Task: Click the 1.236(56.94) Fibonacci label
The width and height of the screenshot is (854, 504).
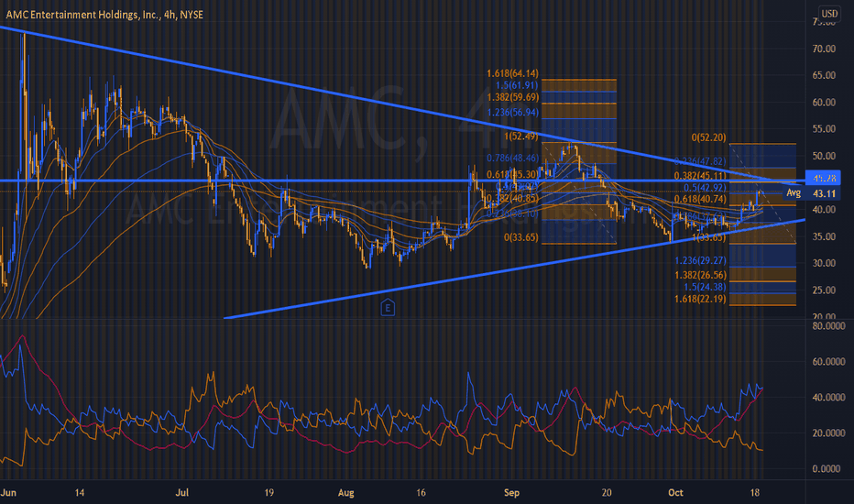Action: click(x=512, y=112)
